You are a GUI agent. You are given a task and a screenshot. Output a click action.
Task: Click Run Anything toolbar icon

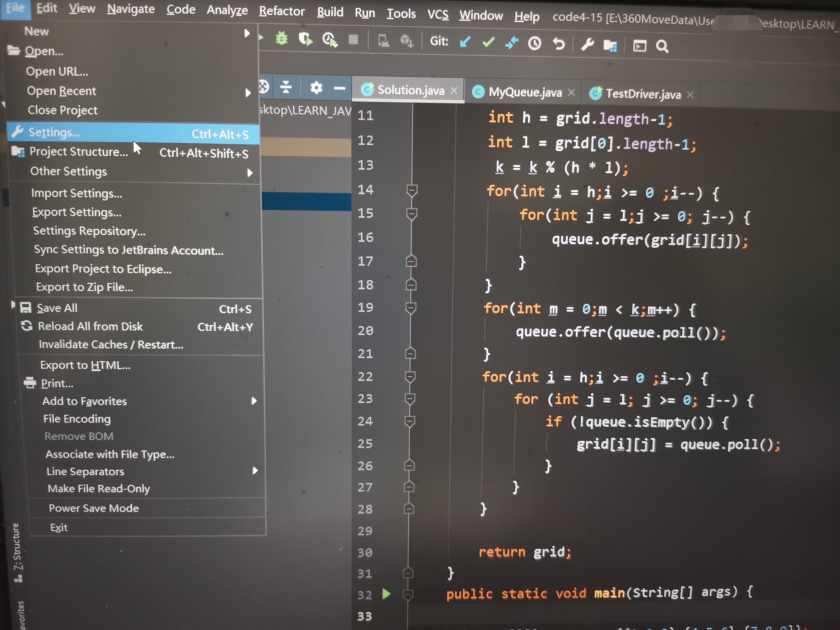click(639, 46)
